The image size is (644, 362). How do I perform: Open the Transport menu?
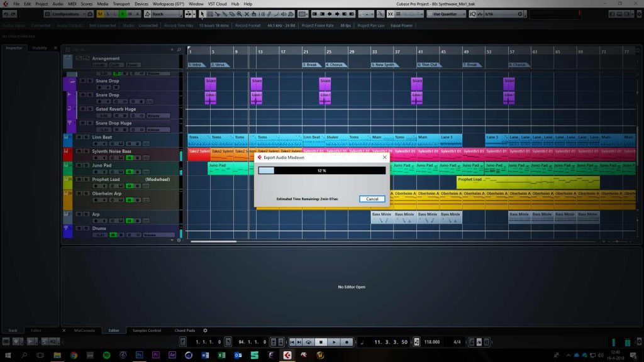tap(121, 4)
